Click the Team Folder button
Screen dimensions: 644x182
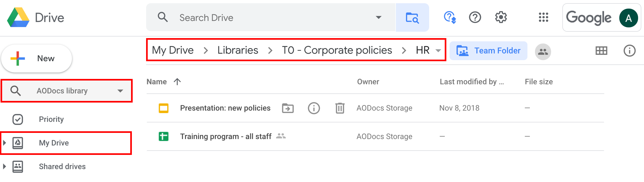(488, 51)
